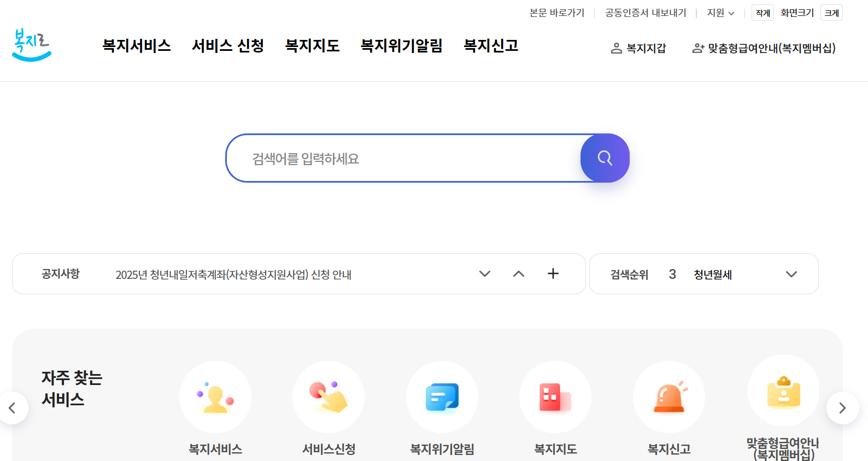Click the plus icon for more notices

point(553,273)
